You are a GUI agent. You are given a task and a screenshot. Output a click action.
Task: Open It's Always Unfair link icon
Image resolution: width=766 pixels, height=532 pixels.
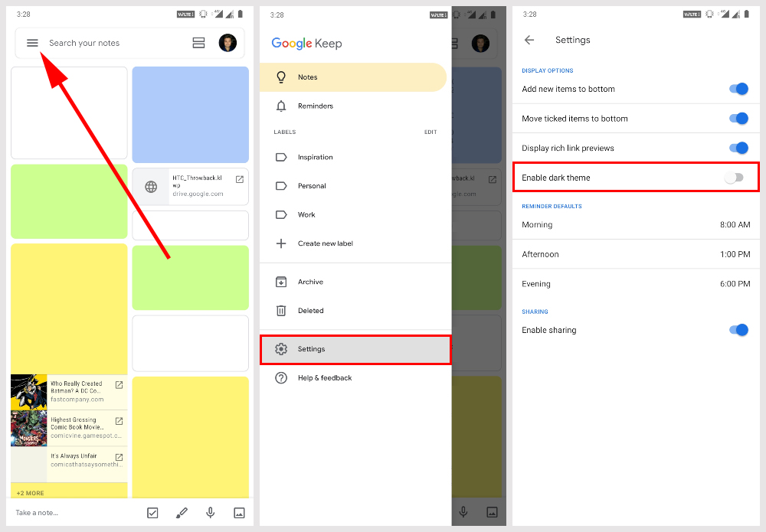pyautogui.click(x=119, y=457)
